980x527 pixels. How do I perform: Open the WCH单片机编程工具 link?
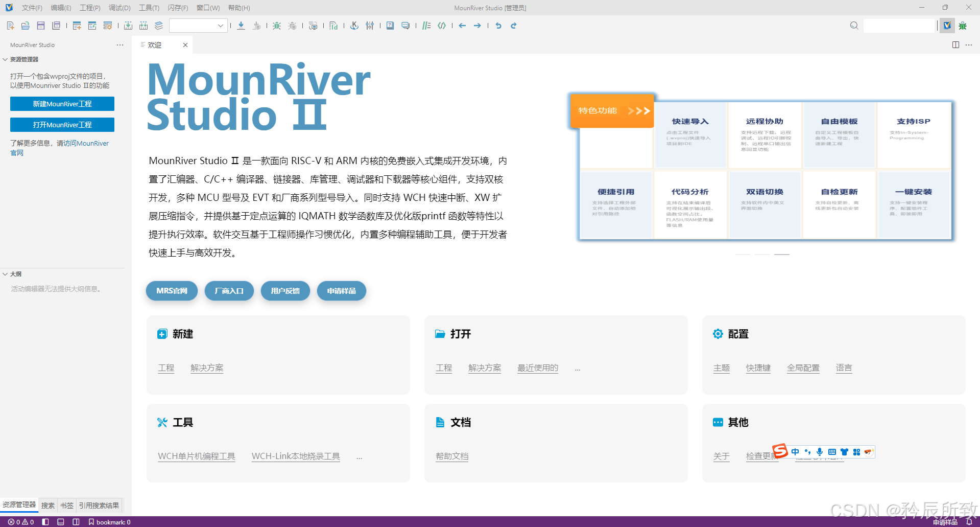click(197, 456)
